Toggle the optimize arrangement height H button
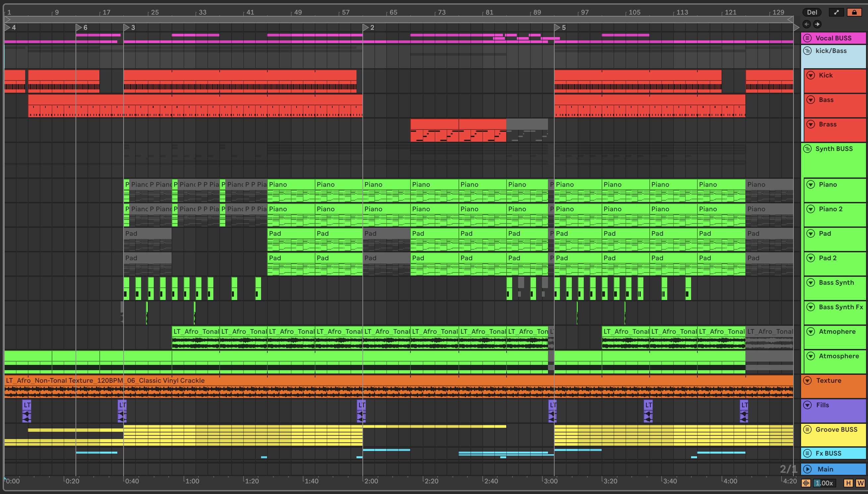Image resolution: width=868 pixels, height=494 pixels. click(x=848, y=483)
